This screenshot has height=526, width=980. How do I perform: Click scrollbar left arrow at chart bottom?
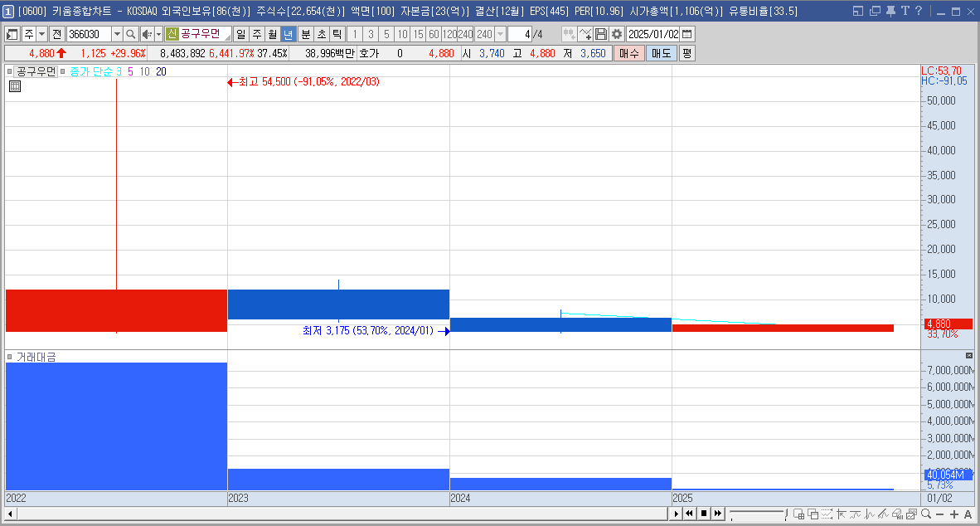pos(10,514)
